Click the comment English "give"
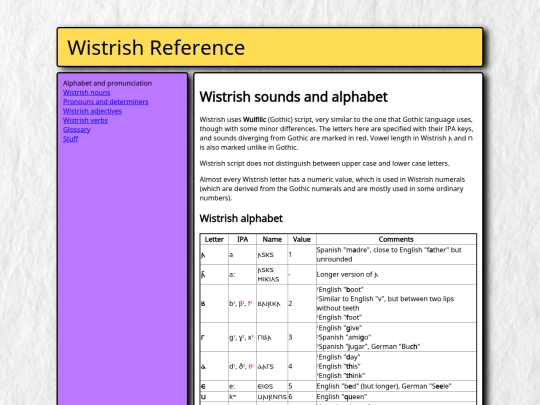Viewport: 540px width, 405px height. coord(340,328)
